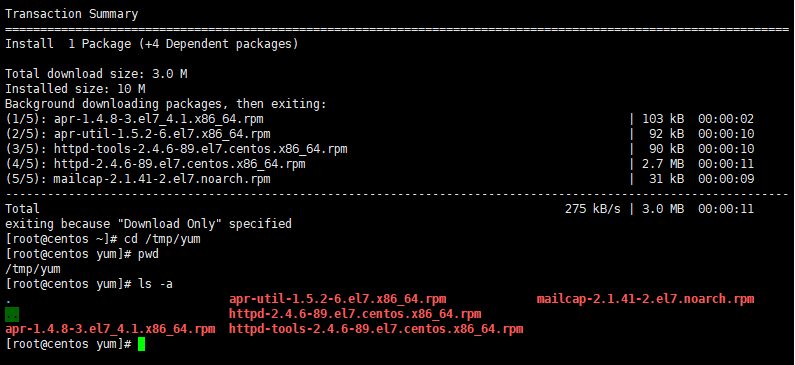Click the 275 kB/s total speed value
This screenshot has height=365, width=795.
(x=593, y=209)
